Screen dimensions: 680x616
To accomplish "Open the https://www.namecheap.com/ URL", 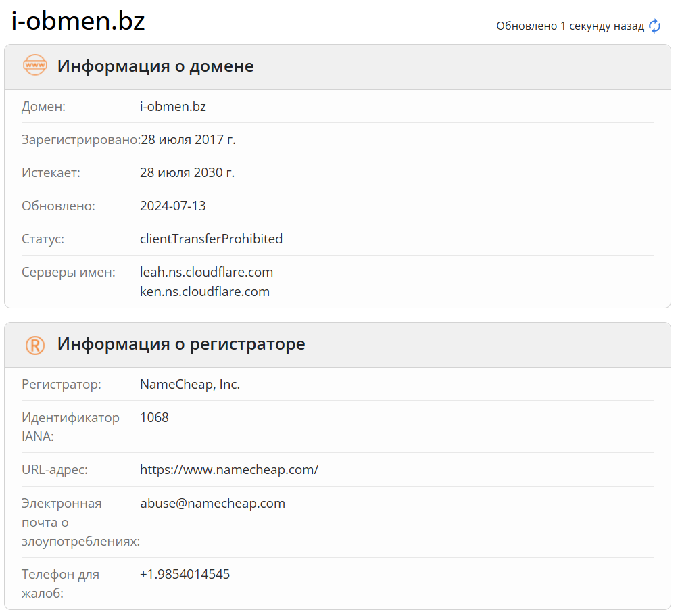I will click(229, 470).
